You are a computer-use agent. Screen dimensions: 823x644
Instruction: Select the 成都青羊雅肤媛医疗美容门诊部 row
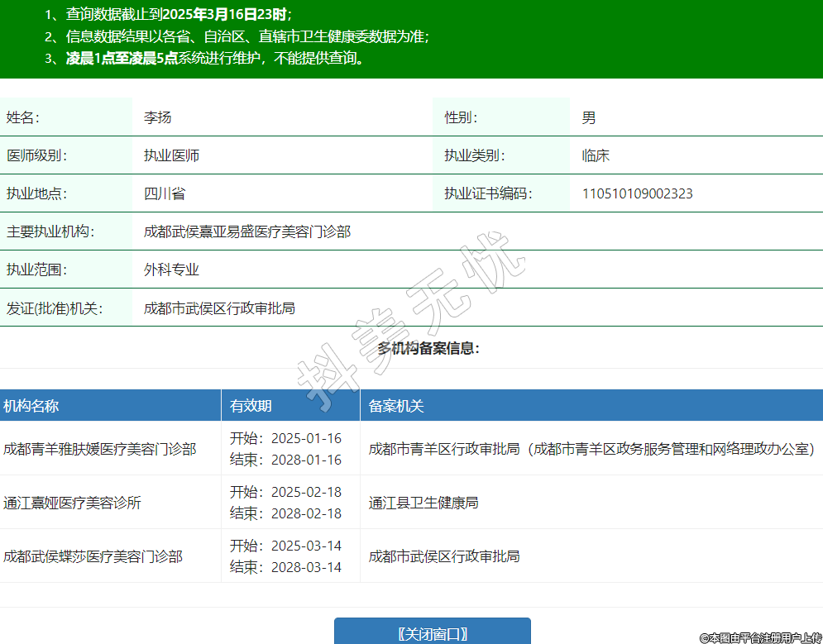[100, 449]
